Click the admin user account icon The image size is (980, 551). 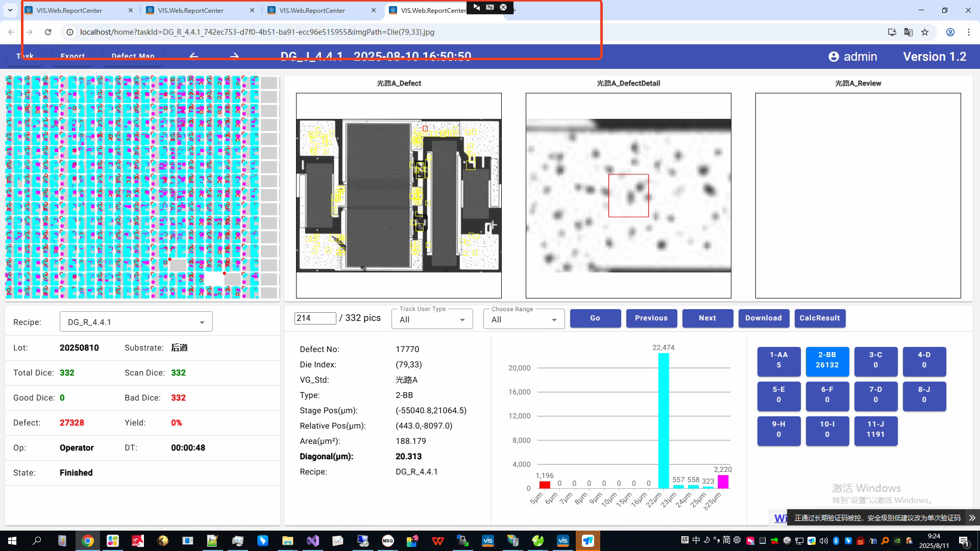834,57
